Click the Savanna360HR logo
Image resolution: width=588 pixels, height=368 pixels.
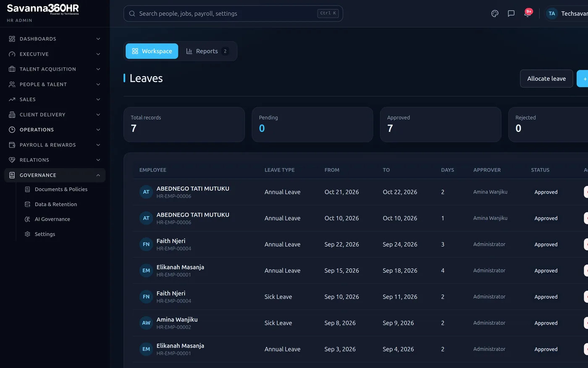coord(43,9)
